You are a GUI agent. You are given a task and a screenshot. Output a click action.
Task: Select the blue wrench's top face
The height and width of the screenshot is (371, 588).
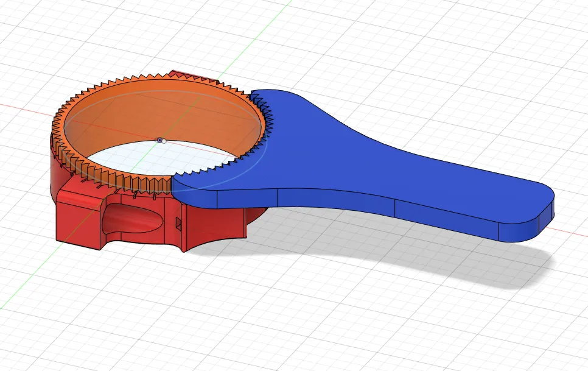coord(365,158)
